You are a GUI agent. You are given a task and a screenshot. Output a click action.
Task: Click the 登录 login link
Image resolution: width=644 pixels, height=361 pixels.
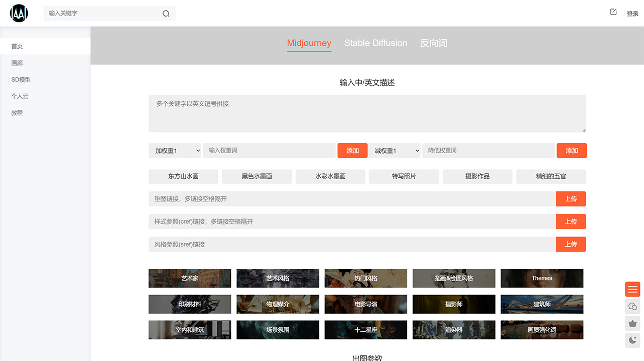click(x=632, y=14)
